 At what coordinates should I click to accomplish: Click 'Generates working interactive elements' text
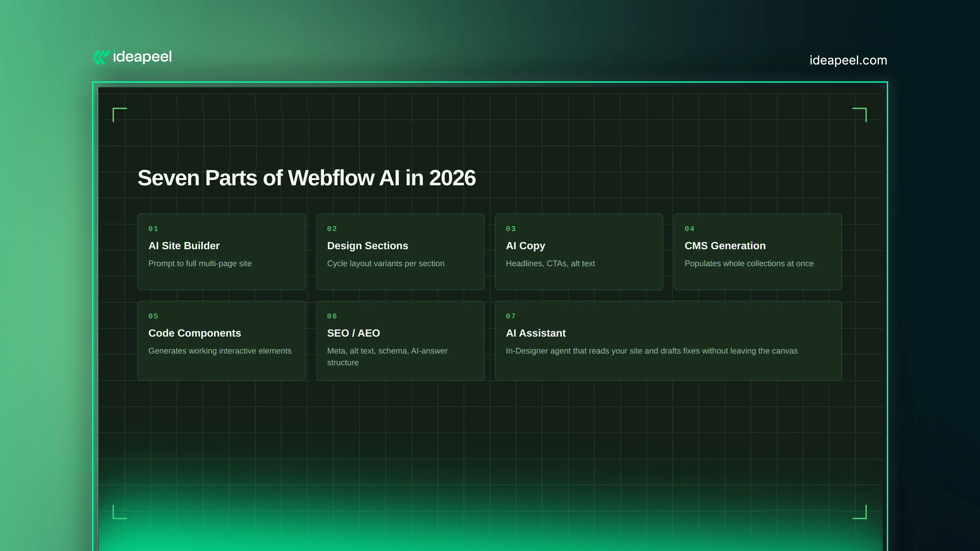pos(220,351)
